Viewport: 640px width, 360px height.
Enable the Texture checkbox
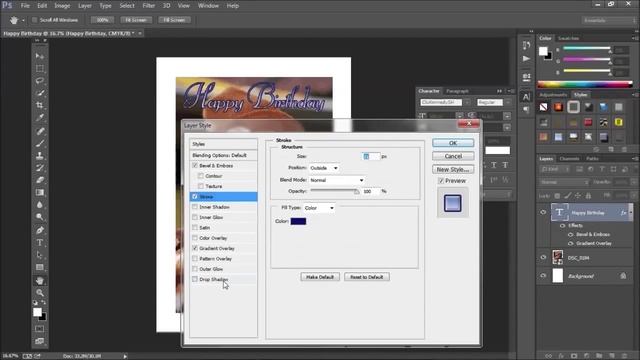(x=200, y=186)
